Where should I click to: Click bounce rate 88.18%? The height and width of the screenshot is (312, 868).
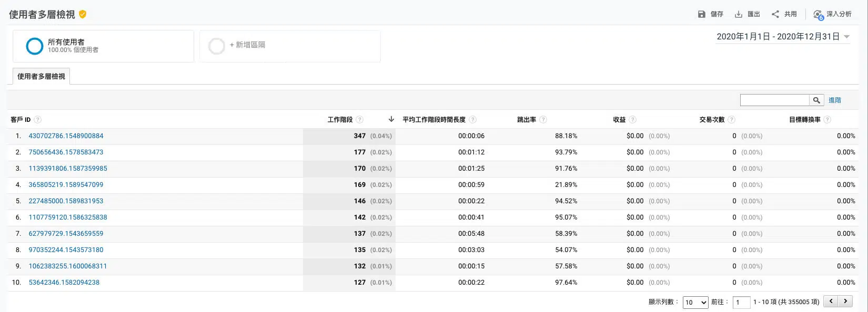click(566, 136)
